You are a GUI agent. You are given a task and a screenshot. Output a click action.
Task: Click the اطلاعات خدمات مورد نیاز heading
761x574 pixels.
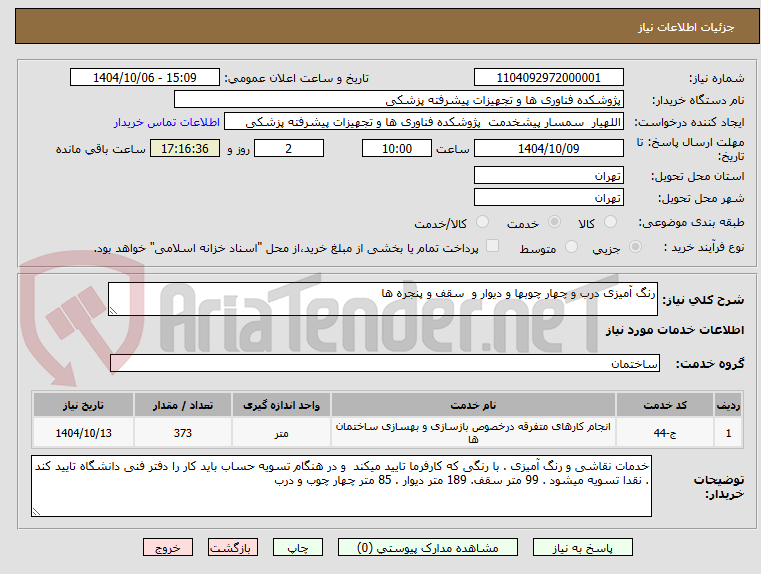click(x=675, y=330)
